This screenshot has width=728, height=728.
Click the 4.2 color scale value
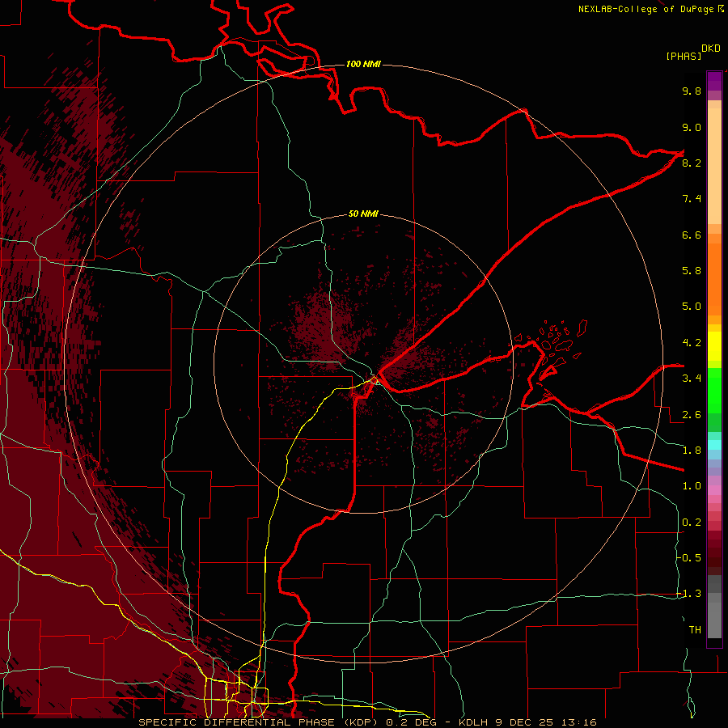point(692,343)
